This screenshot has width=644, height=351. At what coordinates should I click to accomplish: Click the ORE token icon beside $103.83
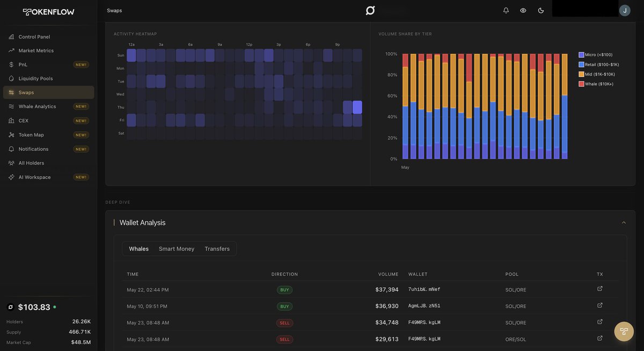[x=10, y=307]
